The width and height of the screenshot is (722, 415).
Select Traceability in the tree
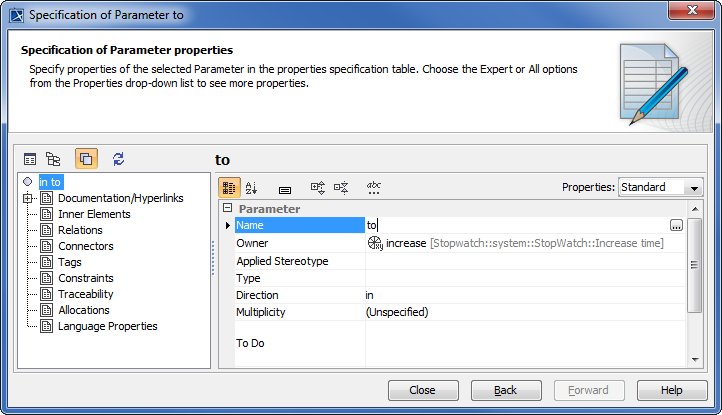click(x=86, y=294)
